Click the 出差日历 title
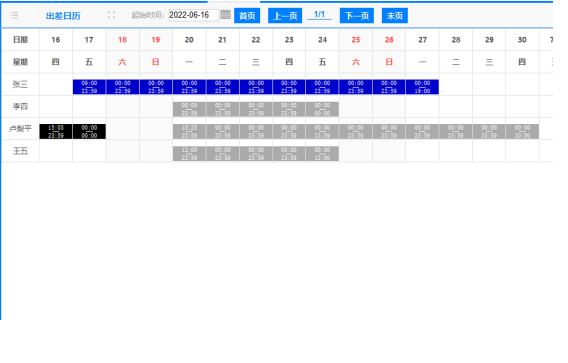This screenshot has height=363, width=568. click(63, 16)
